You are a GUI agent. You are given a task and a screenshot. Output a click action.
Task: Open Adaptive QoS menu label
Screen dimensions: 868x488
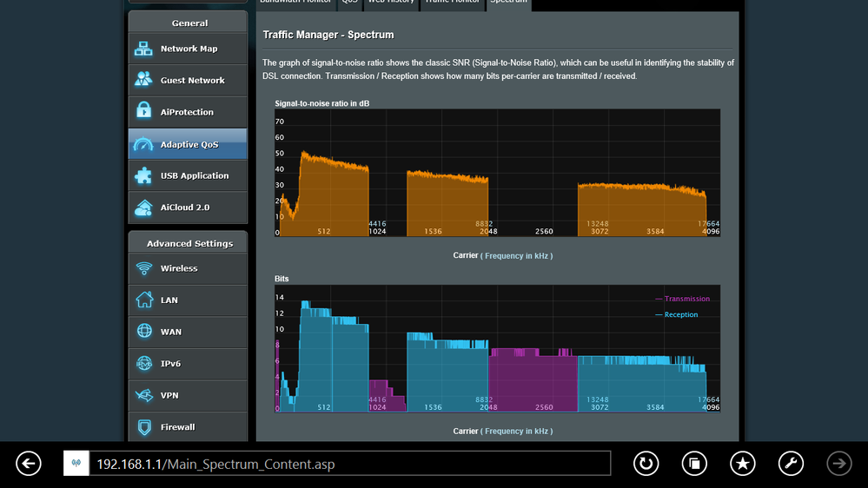coord(189,144)
